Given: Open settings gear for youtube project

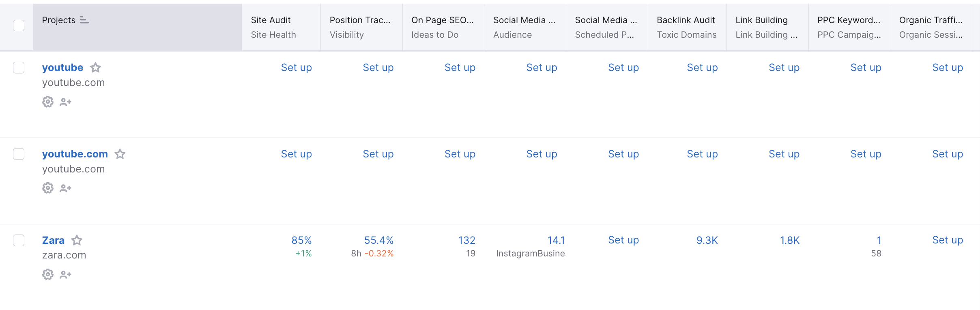Looking at the screenshot, I should 48,102.
